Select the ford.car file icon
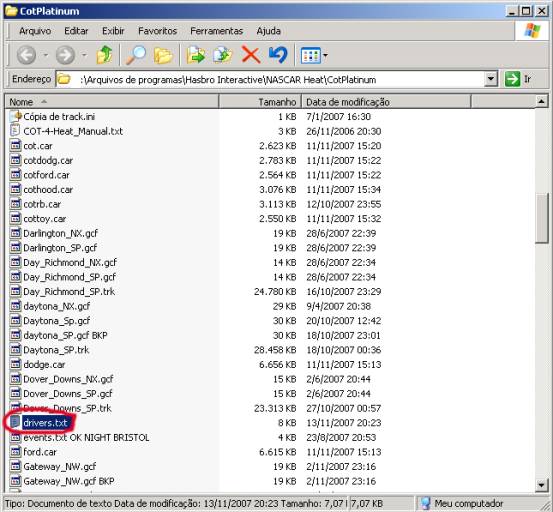The image size is (553, 512). click(x=15, y=452)
